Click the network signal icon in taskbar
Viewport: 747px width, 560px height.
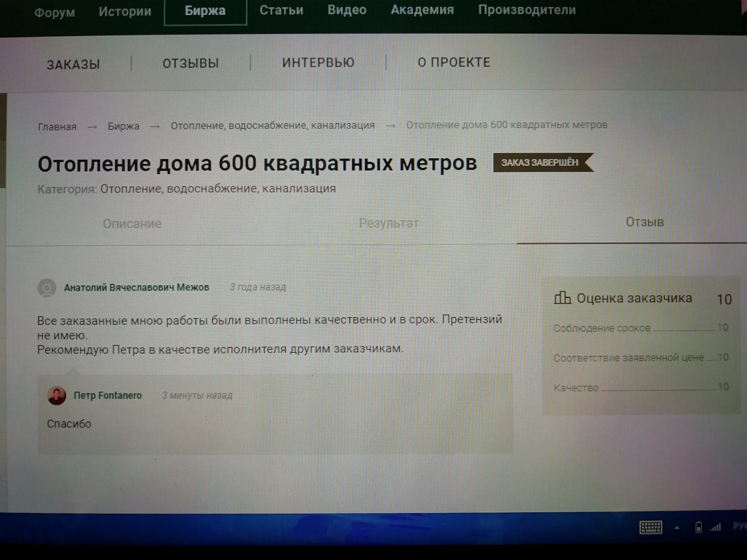click(715, 527)
